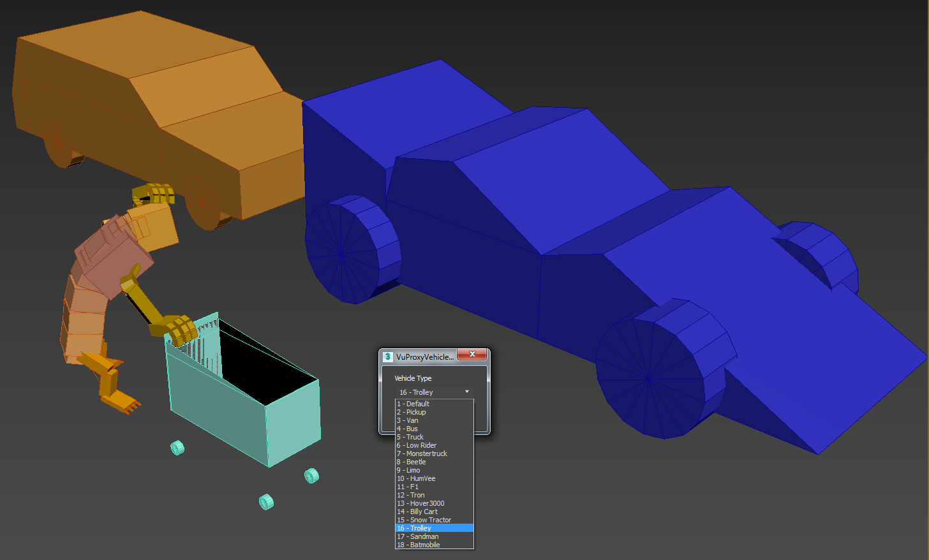
Task: Choose '7 - Monstertruck' from the list
Action: pos(422,453)
